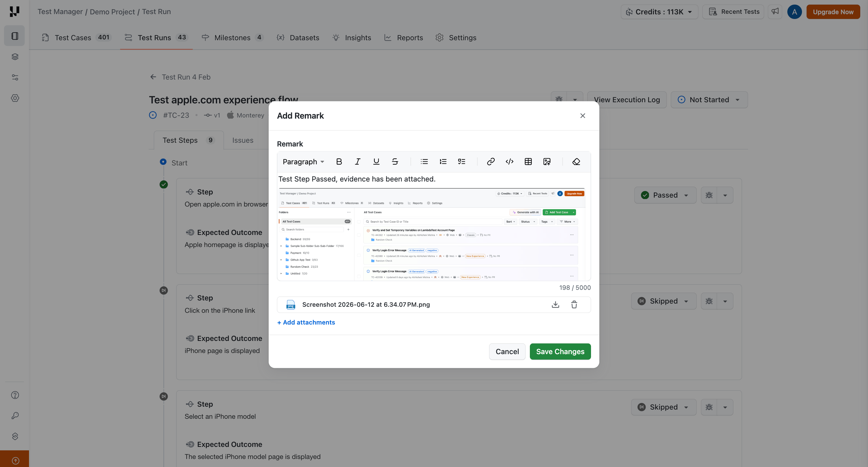
Task: Open the app logo home icon
Action: tap(14, 11)
